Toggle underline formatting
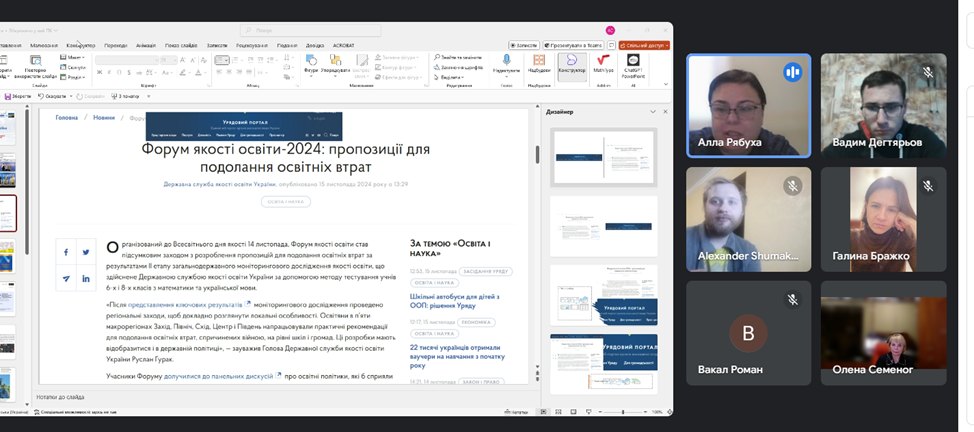Screen dimensions: 974x432 click(x=120, y=73)
